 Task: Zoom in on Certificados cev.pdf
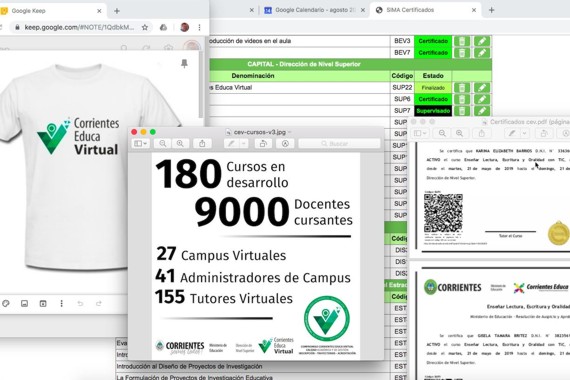click(x=459, y=133)
